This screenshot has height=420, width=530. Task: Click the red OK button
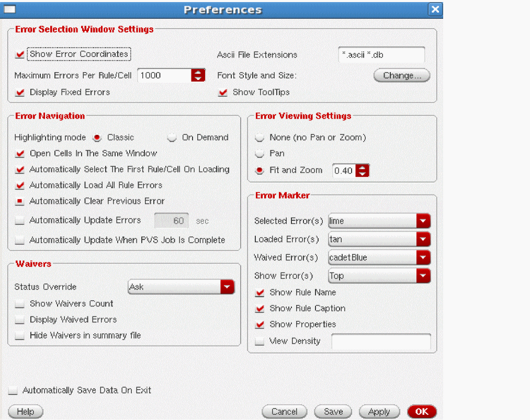click(421, 412)
